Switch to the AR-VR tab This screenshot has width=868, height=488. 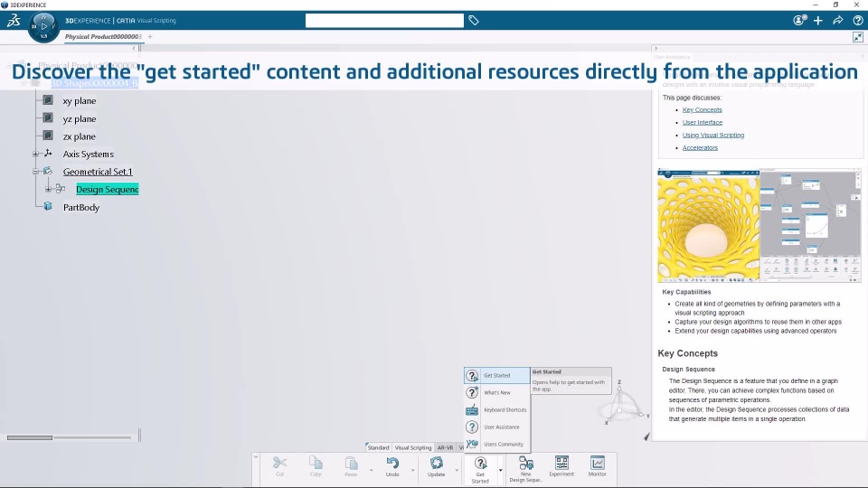pos(445,447)
